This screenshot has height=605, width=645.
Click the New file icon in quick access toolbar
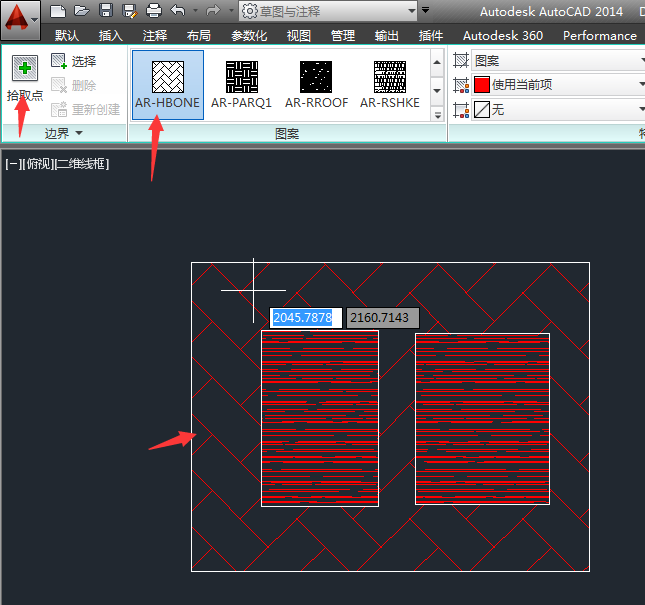tap(59, 12)
